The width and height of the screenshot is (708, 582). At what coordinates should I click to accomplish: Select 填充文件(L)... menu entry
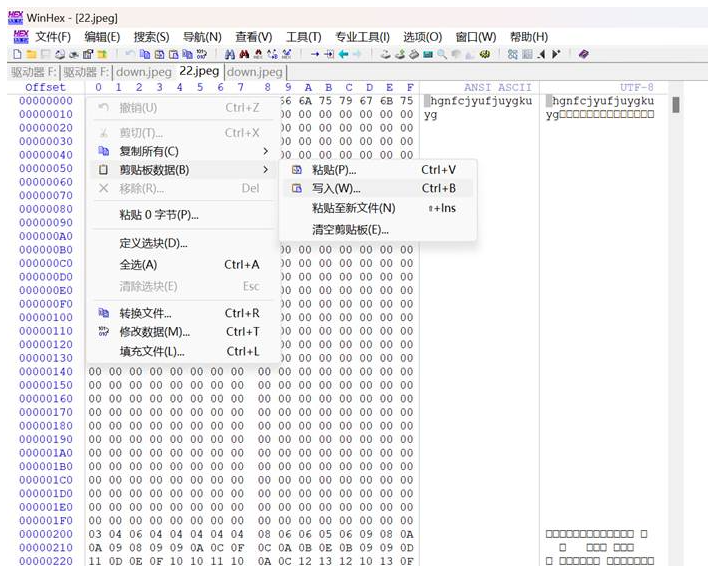pyautogui.click(x=183, y=351)
